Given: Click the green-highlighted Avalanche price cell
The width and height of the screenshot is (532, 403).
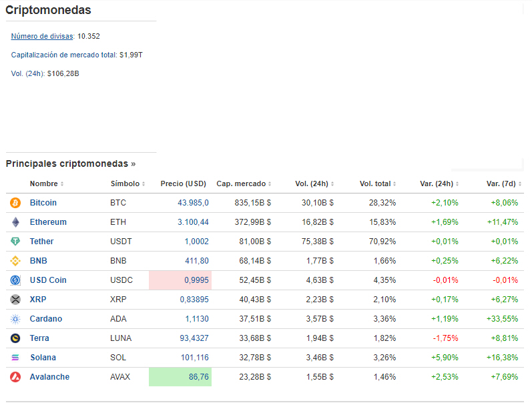Looking at the screenshot, I should pos(180,377).
